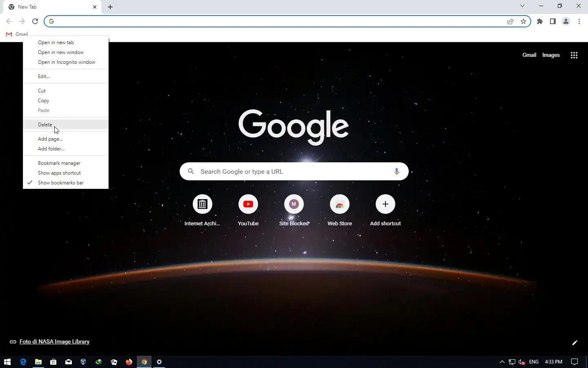Click the browser forward arrow

(x=22, y=21)
